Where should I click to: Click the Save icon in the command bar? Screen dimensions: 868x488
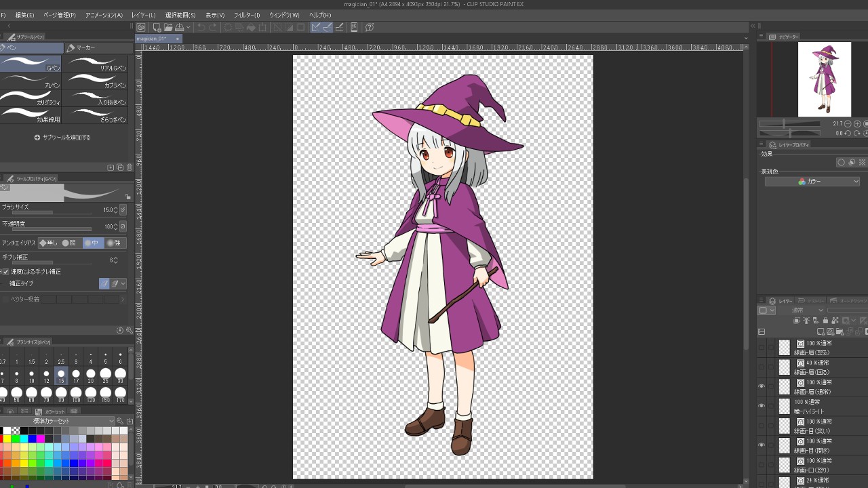179,28
